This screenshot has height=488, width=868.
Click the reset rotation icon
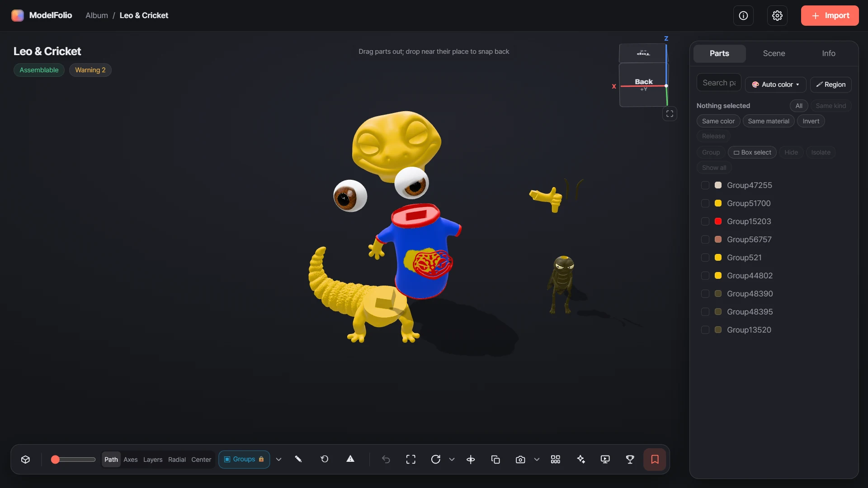pyautogui.click(x=325, y=460)
